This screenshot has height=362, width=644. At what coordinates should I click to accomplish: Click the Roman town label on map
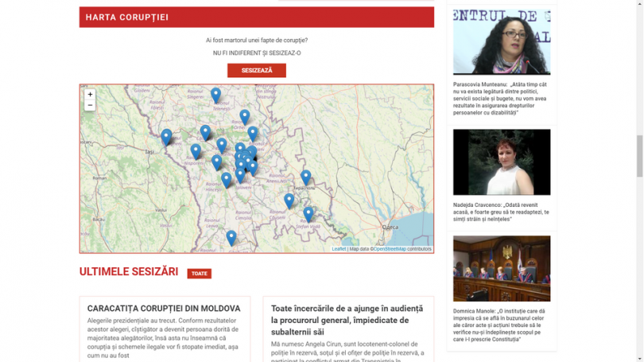(100, 178)
